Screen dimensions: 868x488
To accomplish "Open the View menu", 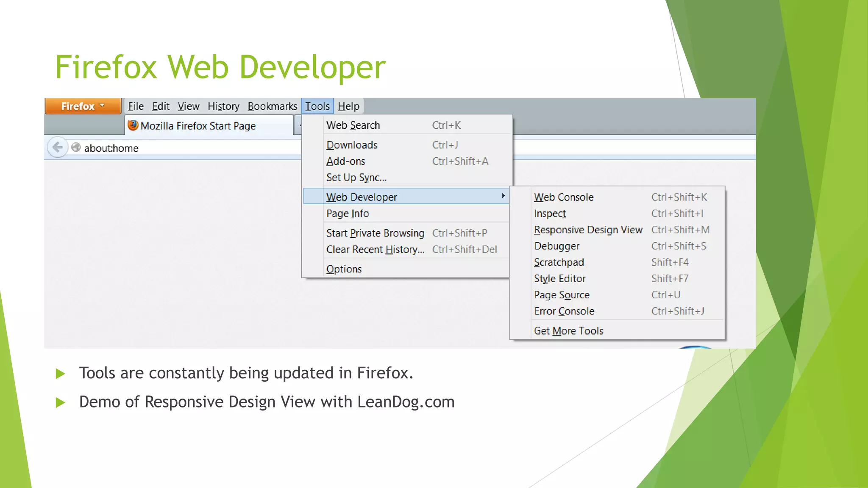I will (188, 106).
